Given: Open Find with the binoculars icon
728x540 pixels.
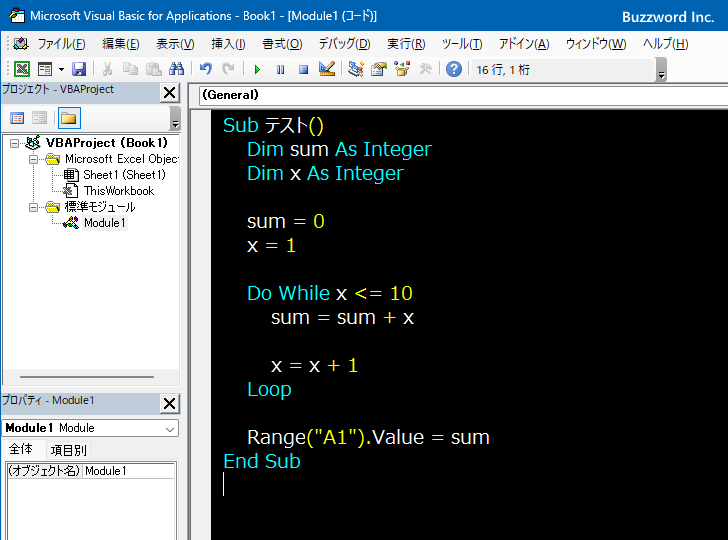Looking at the screenshot, I should click(176, 69).
